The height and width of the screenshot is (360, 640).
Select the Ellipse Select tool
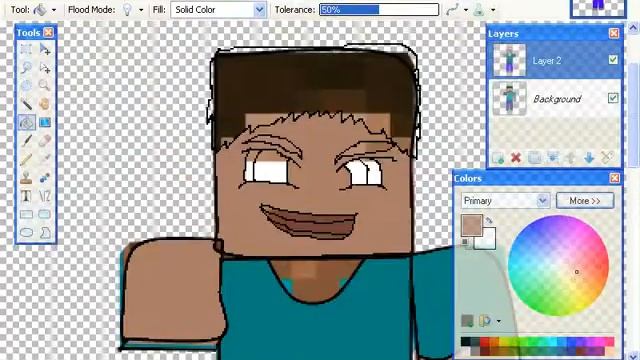coord(27,86)
